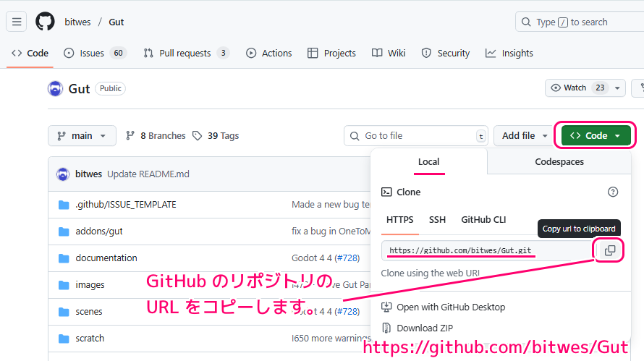Open the documentation folder
Viewport: 644px width, 361px height.
106,258
